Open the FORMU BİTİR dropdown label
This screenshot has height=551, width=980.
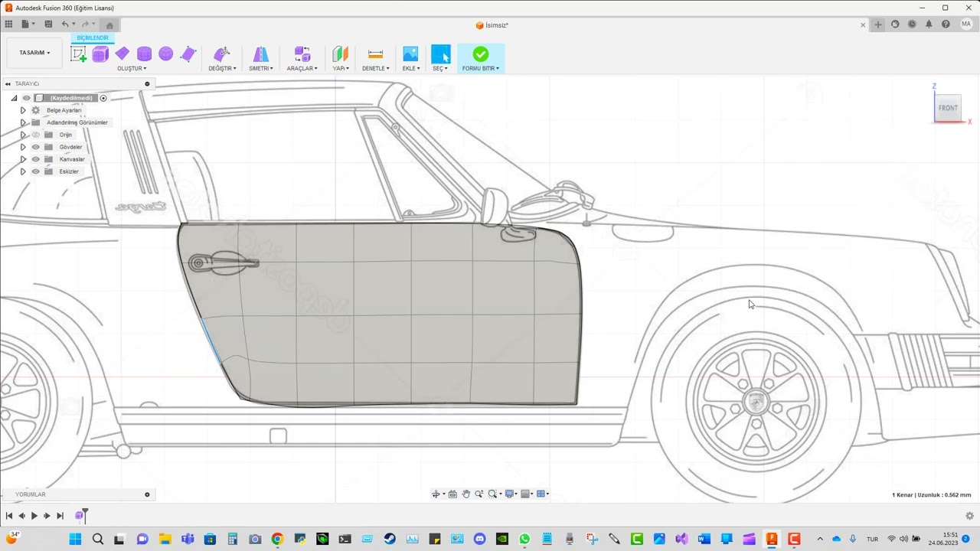pos(480,68)
